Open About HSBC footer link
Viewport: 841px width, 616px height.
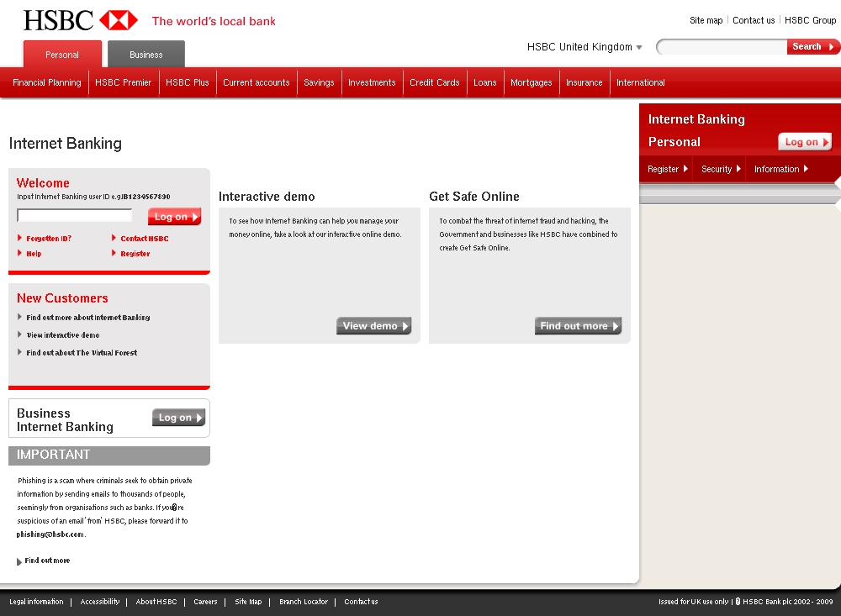(156, 602)
